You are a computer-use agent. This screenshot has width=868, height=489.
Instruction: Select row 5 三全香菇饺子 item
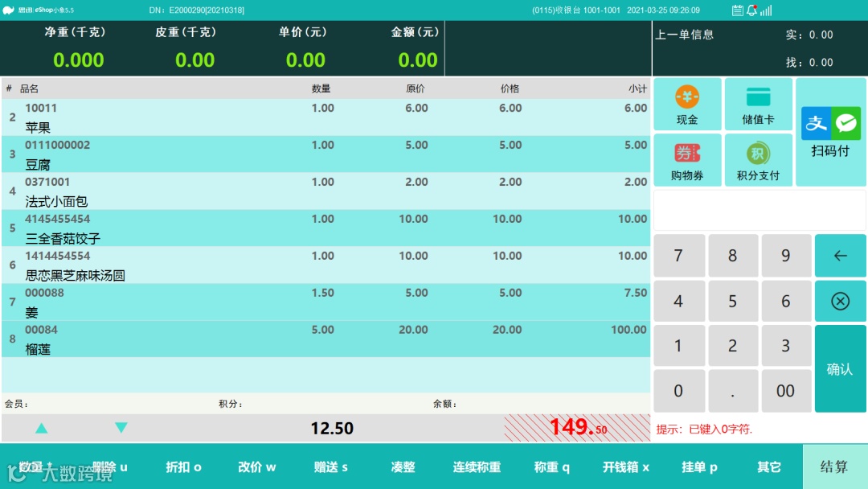tap(326, 228)
